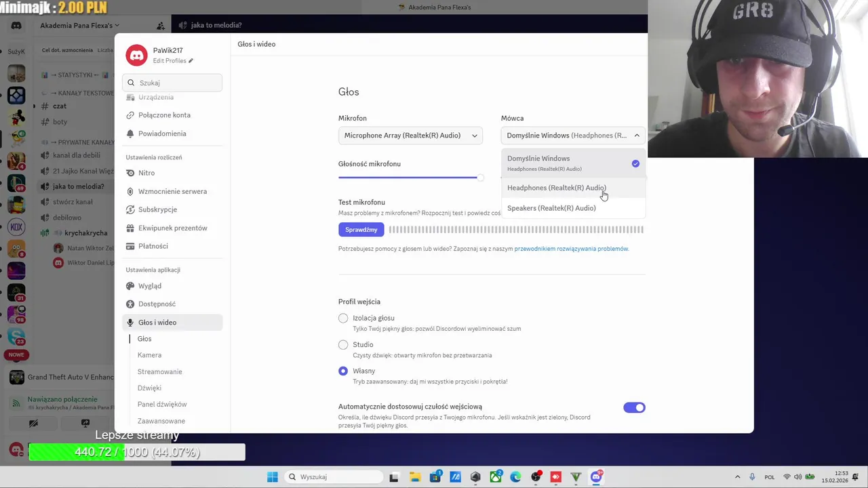Open przewodnikiem rozwiązywania problemów link
This screenshot has height=488, width=868.
(571, 249)
